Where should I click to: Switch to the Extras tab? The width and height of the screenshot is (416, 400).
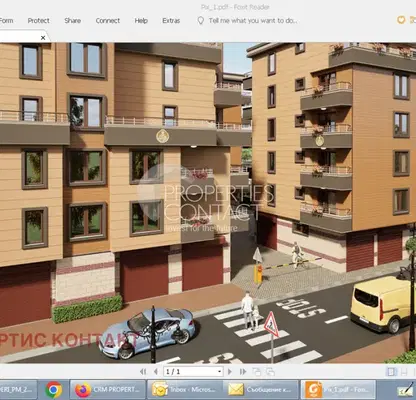pos(171,21)
